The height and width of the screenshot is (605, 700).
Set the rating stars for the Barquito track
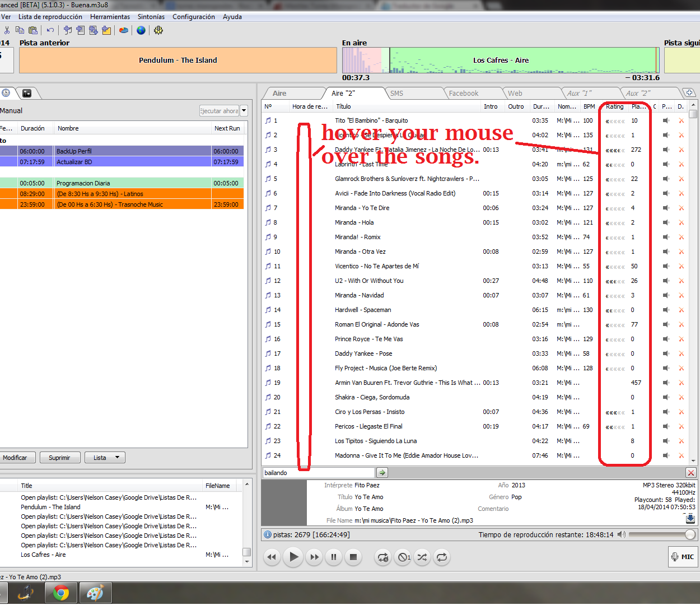[x=615, y=121]
